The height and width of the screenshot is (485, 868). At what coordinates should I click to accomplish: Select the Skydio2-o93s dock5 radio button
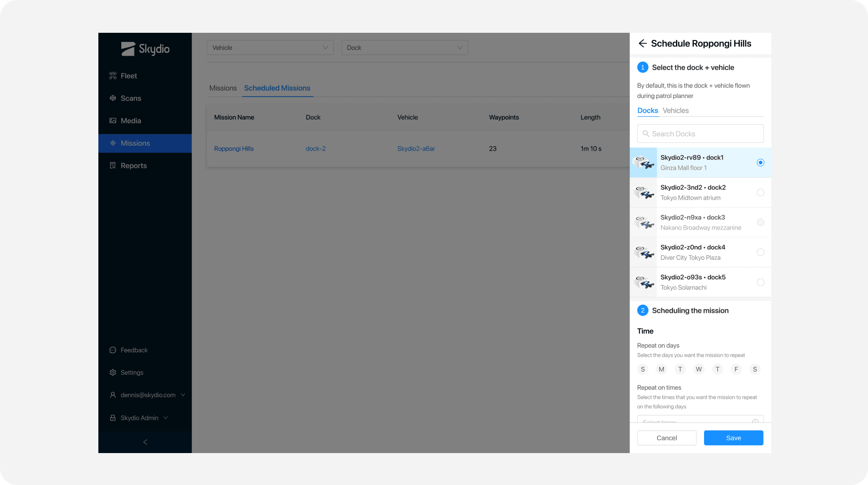click(x=761, y=282)
